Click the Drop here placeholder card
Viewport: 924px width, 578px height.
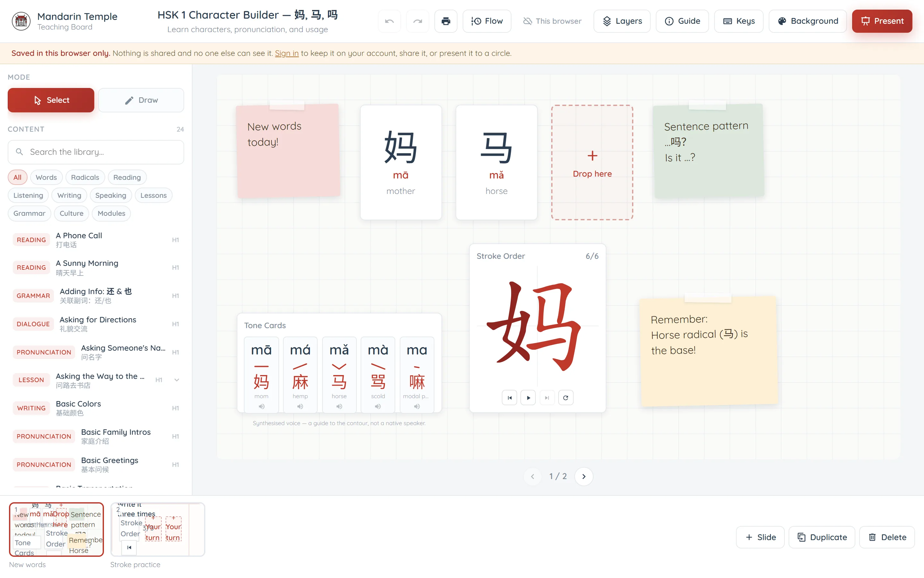(x=592, y=162)
